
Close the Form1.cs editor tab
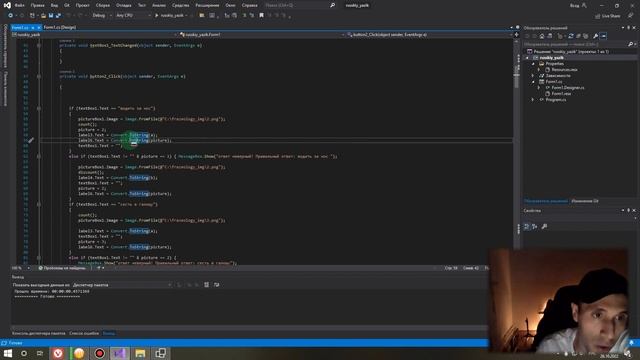coord(39,27)
